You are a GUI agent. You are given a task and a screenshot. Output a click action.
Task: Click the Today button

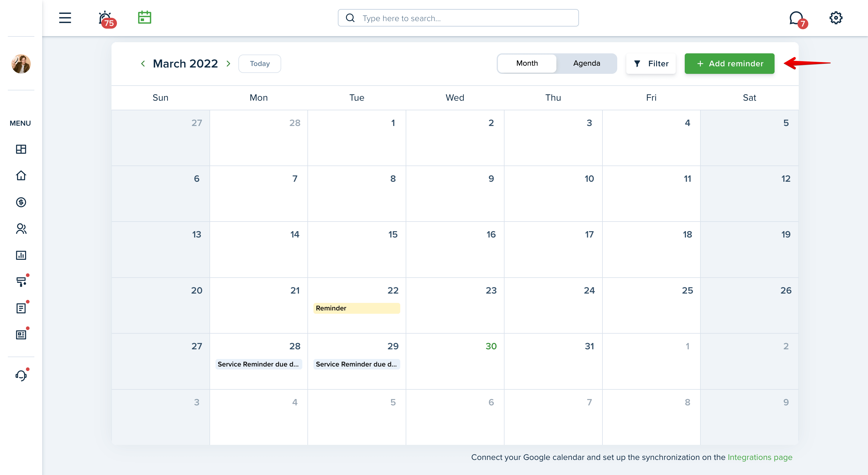[x=260, y=64]
